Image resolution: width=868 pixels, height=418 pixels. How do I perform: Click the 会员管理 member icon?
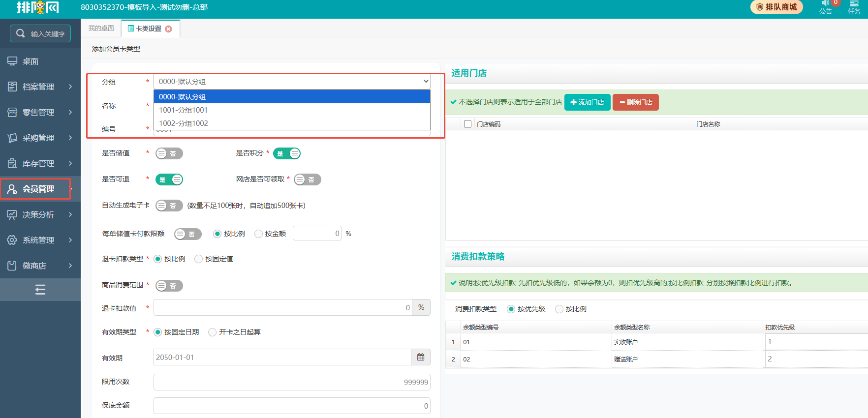[12, 189]
